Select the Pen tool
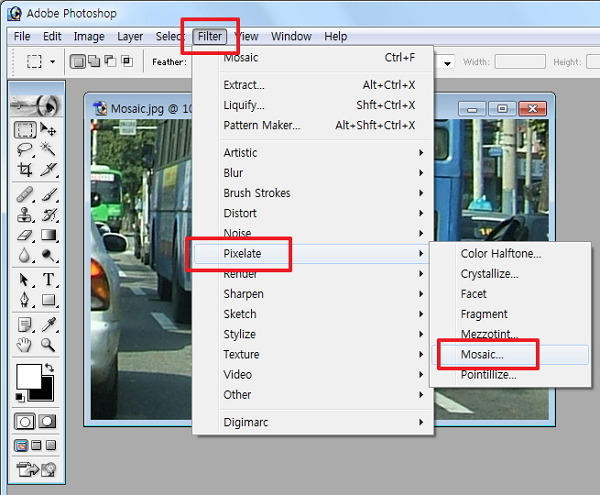This screenshot has width=600, height=495. [25, 300]
